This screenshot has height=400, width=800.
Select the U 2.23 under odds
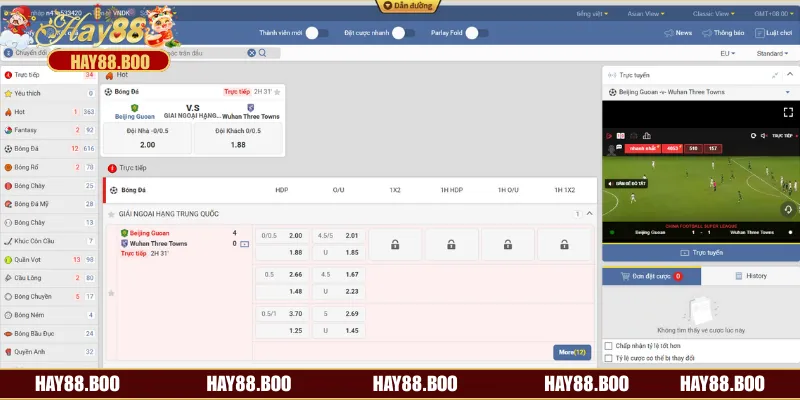click(x=339, y=291)
